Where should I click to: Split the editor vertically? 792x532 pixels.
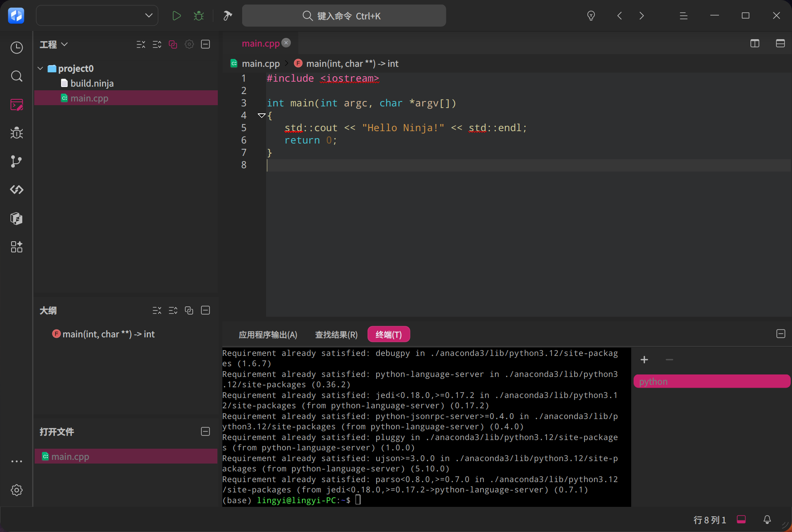click(755, 43)
